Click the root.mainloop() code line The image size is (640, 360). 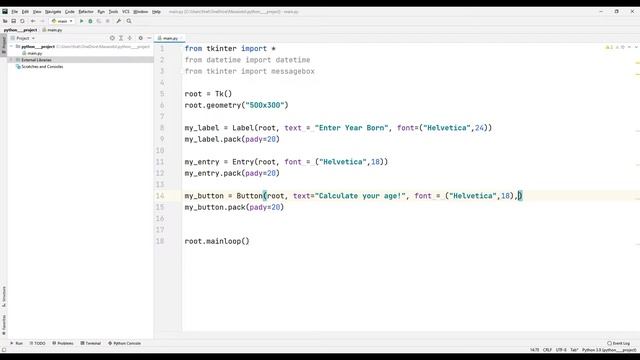[217, 241]
